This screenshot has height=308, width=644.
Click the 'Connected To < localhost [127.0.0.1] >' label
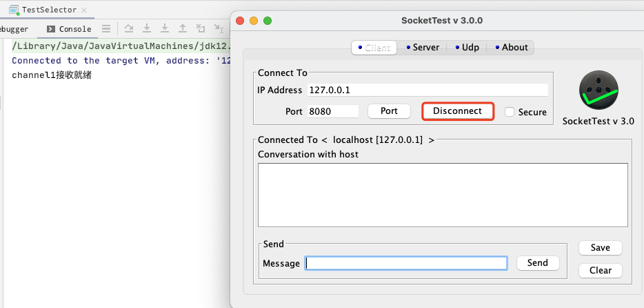coord(346,139)
